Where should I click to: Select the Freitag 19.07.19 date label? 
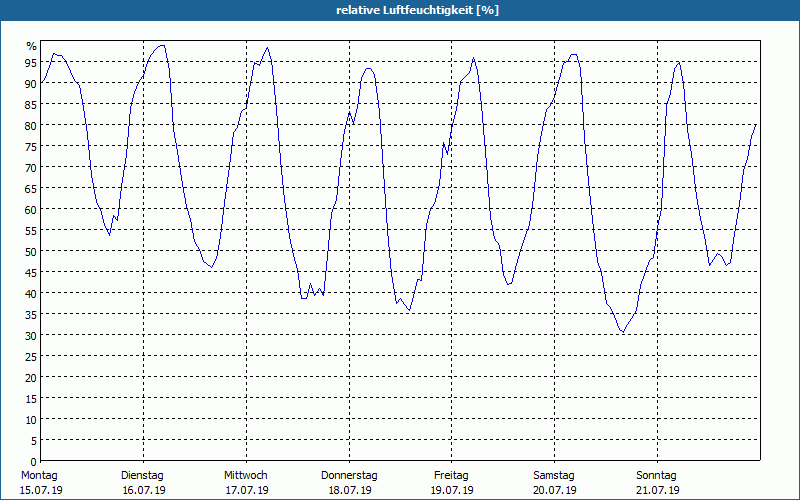point(452,483)
